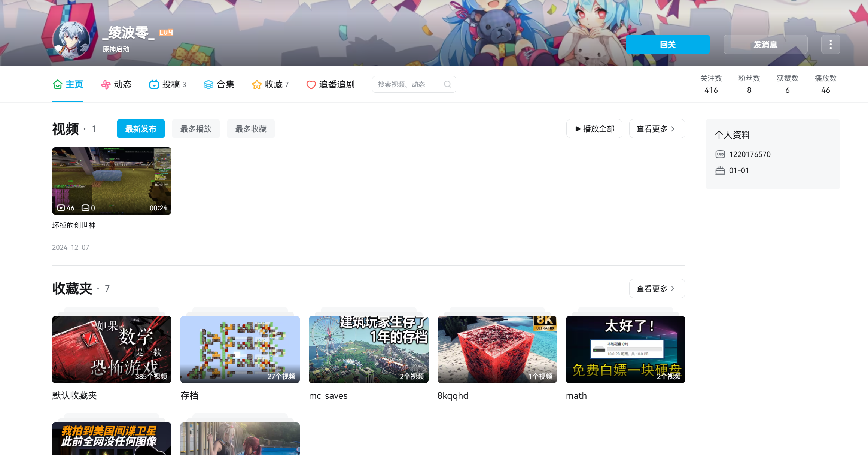This screenshot has height=455, width=868.
Task: Select the 最新发布 sort option
Action: click(141, 128)
